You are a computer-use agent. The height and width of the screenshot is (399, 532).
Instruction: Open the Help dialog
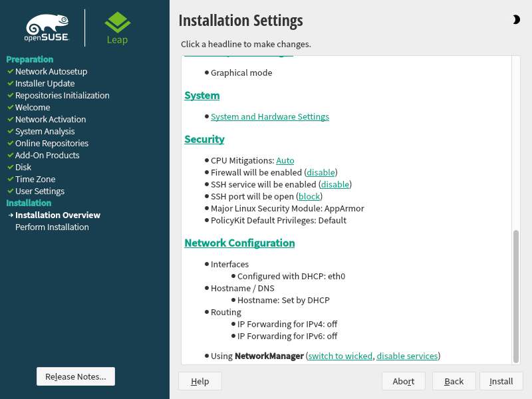(199, 381)
